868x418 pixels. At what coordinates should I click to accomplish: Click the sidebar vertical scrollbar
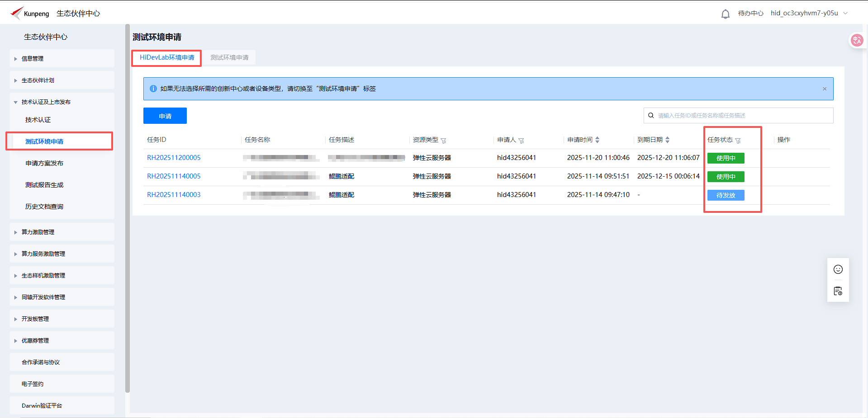pos(128,208)
